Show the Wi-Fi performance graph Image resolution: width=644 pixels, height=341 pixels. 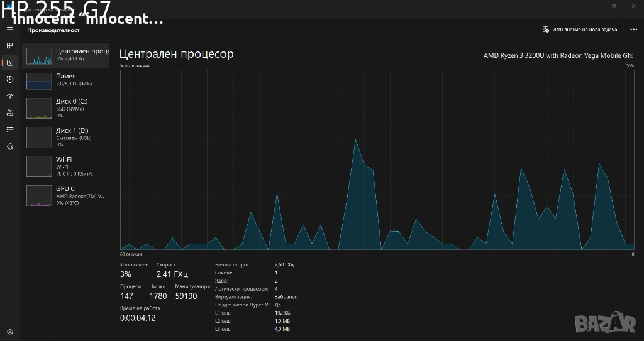[65, 166]
